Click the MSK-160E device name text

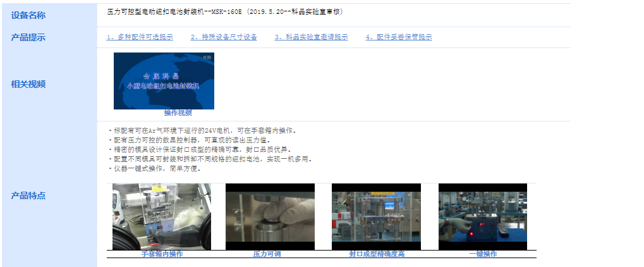tap(225, 12)
